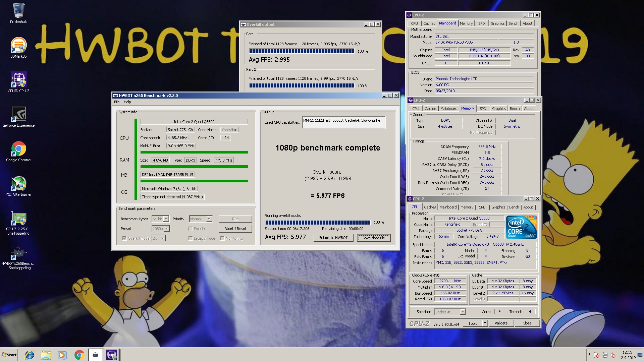Click the network tray icon
The height and width of the screenshot is (362, 644).
coord(605,355)
